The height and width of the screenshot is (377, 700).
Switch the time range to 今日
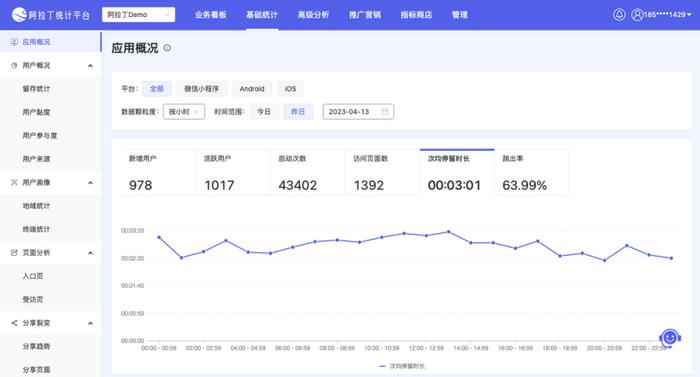coord(264,112)
